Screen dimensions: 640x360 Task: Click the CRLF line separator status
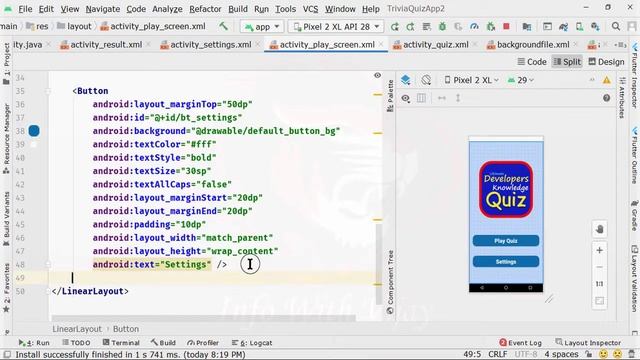tap(498, 354)
